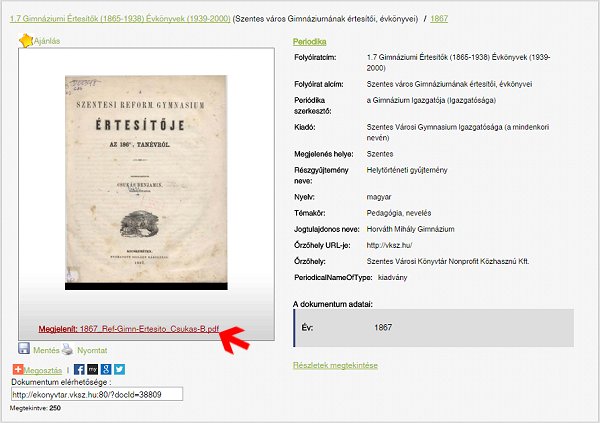Open the 1867_Ref-Gimn-Ertesito_Csukas-B.pdf link

129,329
